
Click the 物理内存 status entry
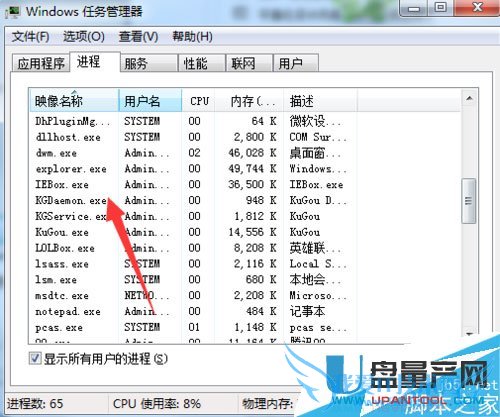click(x=268, y=404)
